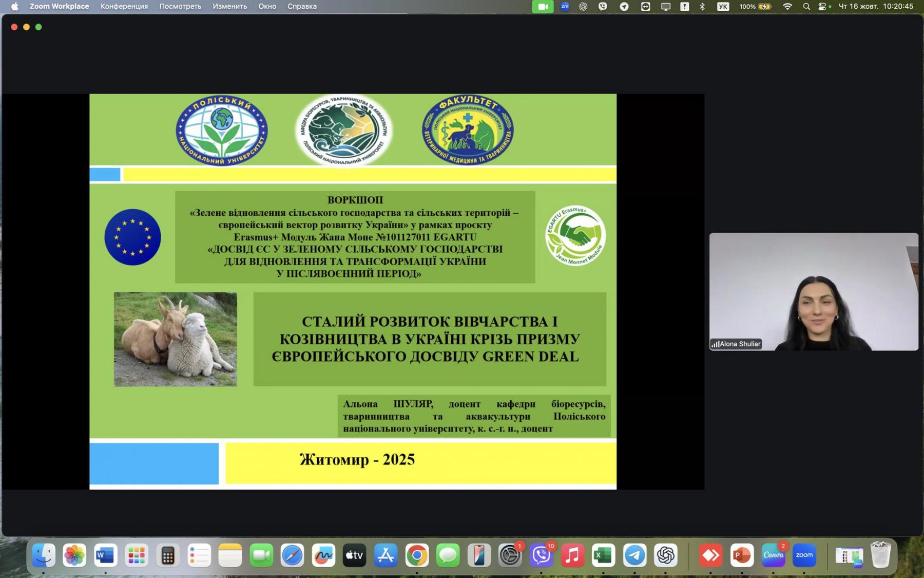Open Viber from the dock
The image size is (924, 578).
[541, 555]
